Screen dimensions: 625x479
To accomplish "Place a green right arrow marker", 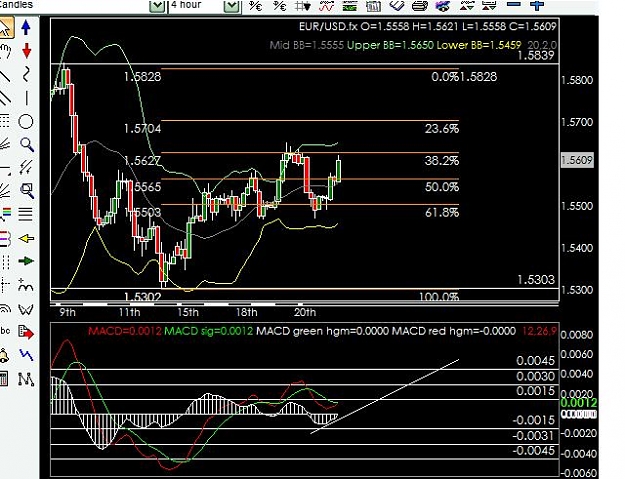I will (x=26, y=261).
